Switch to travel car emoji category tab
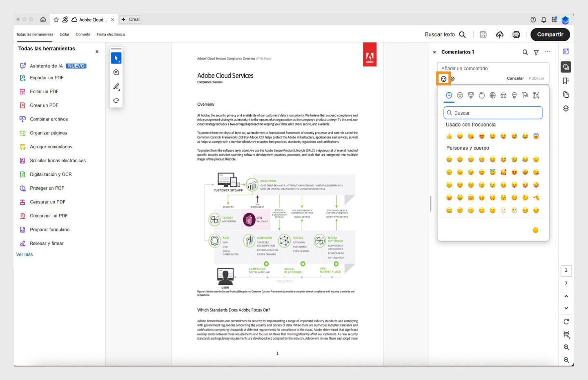 pyautogui.click(x=503, y=95)
